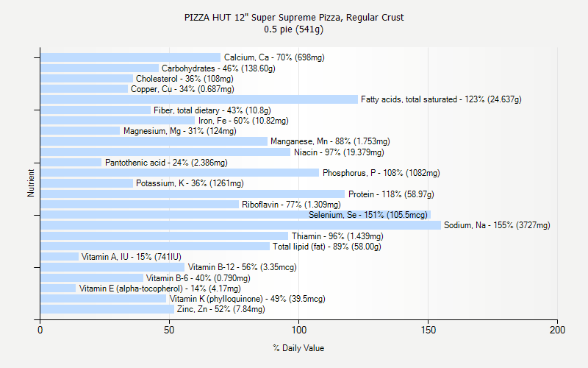Image resolution: width=588 pixels, height=368 pixels.
Task: Select the 'Manganese, Mn - 88% (1.753mg)' label
Action: click(x=330, y=141)
